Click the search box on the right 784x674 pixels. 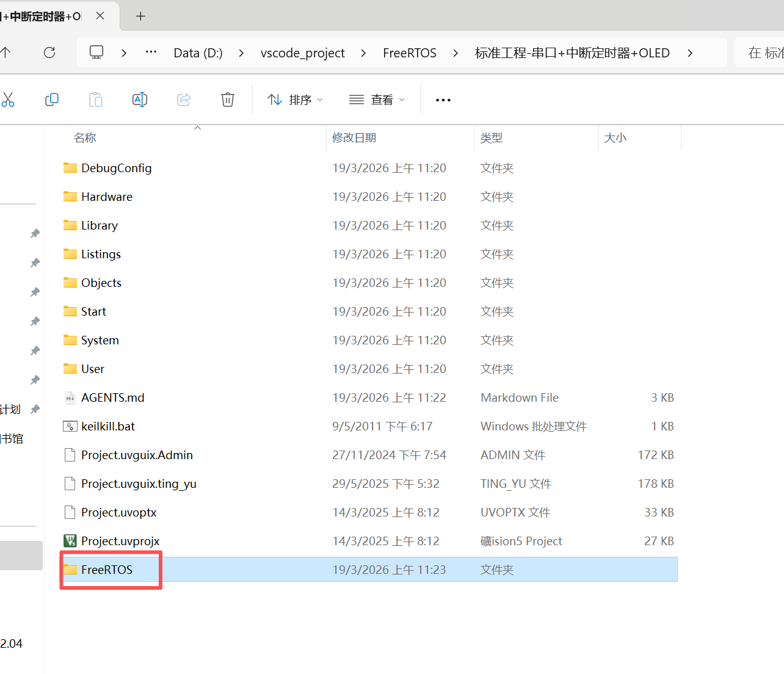[x=763, y=53]
